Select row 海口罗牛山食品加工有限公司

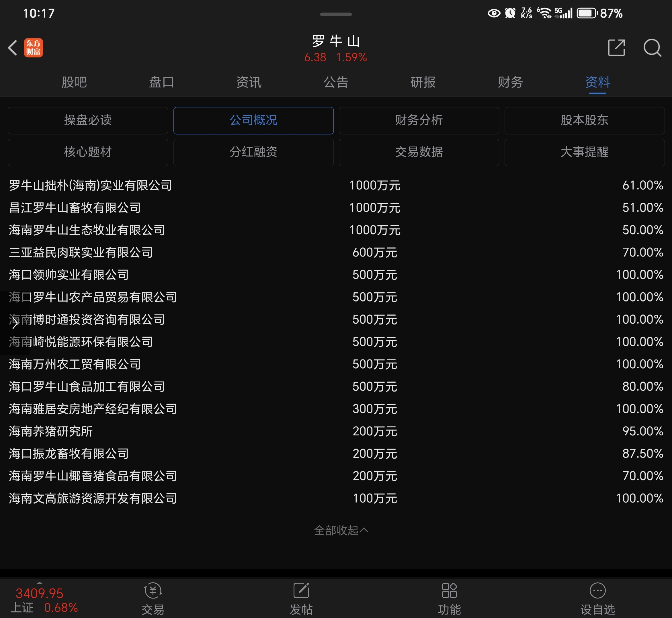pyautogui.click(x=336, y=387)
